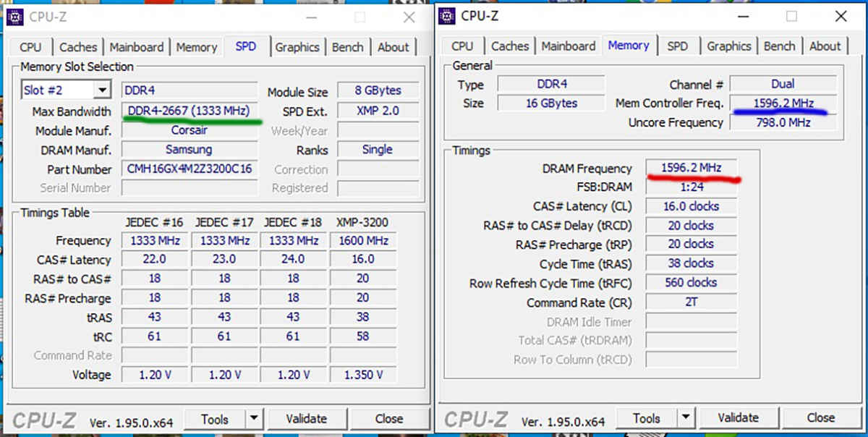Click the 1600 MHz frequency cell

click(363, 240)
